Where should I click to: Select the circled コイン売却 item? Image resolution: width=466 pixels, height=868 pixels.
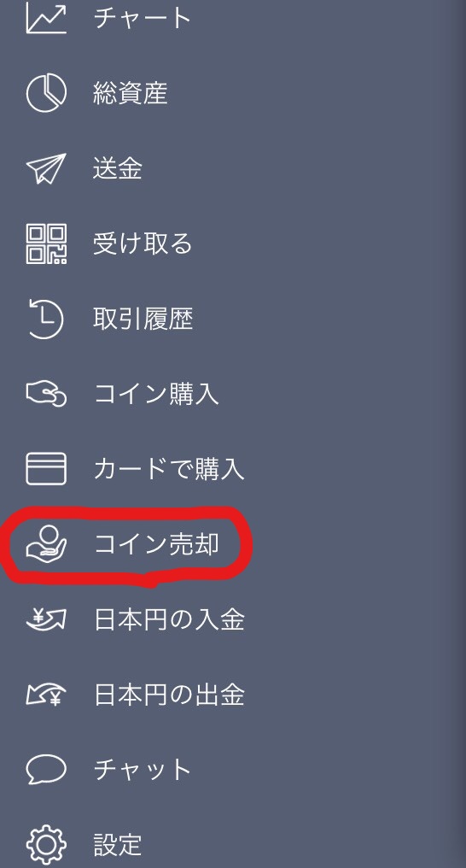pyautogui.click(x=156, y=544)
